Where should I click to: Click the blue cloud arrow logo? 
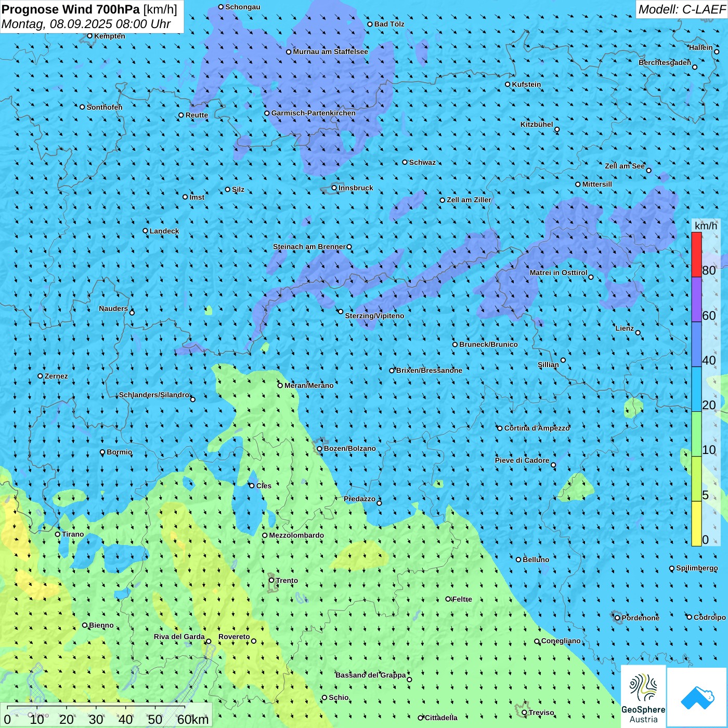697,697
